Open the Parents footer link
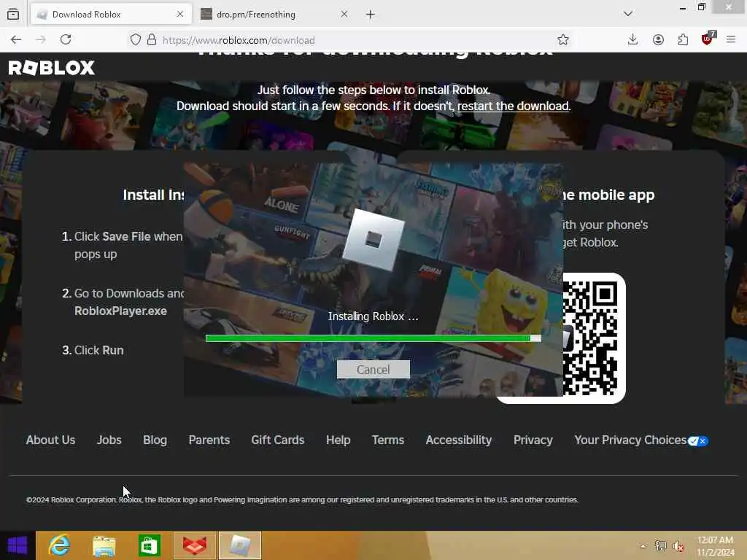 coord(209,440)
